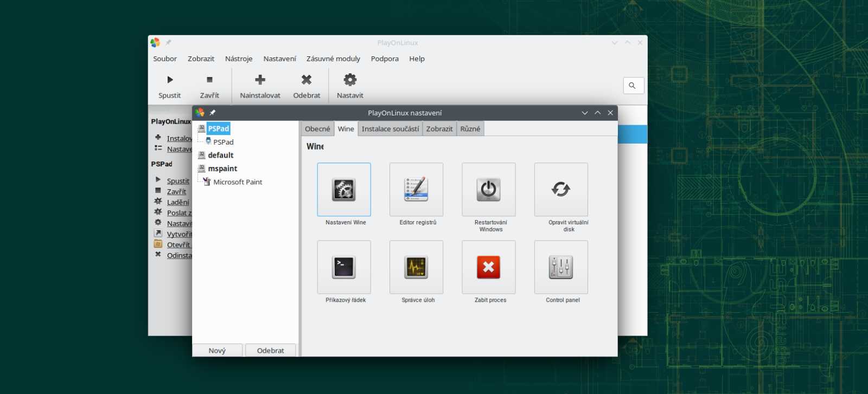Close the PlayOnLinux nastavení window

tap(610, 113)
